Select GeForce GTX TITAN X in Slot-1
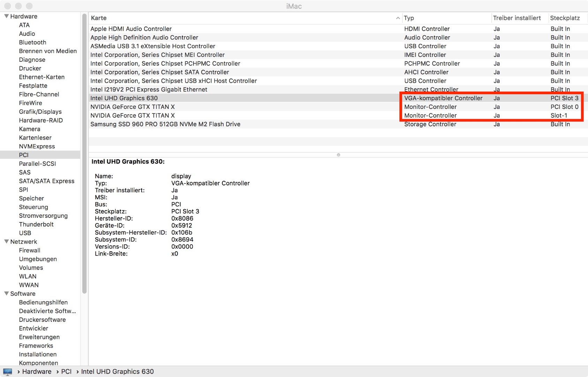This screenshot has height=377, width=588. (338, 115)
